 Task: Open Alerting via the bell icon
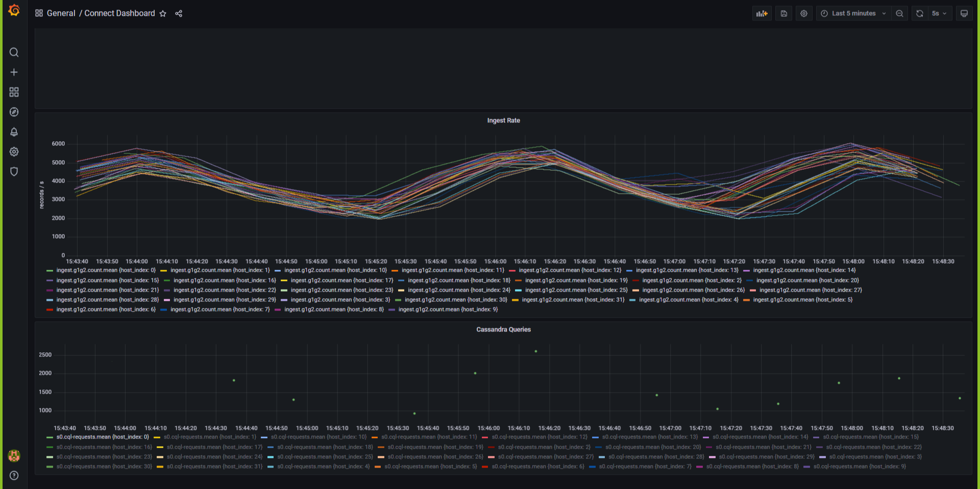coord(14,132)
